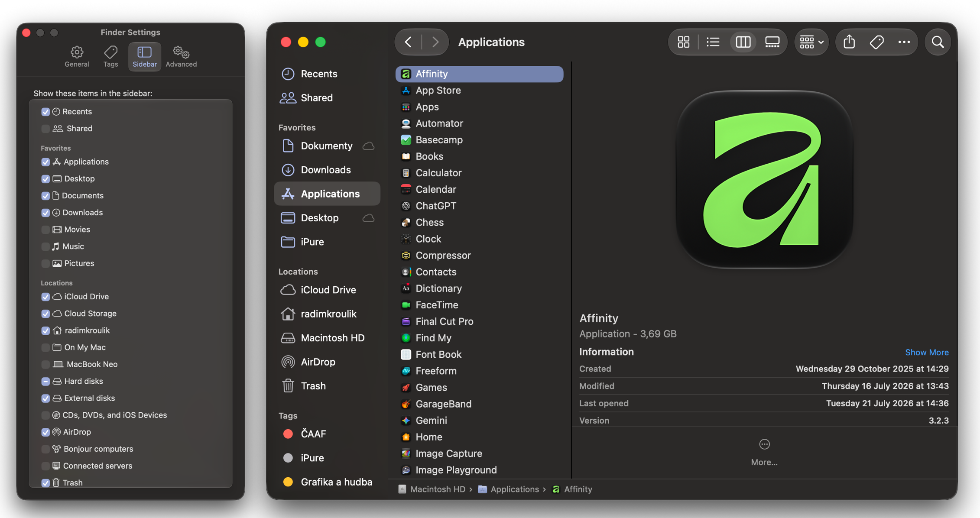The width and height of the screenshot is (980, 518).
Task: Open the iPure folder in Favorites
Action: pos(327,242)
